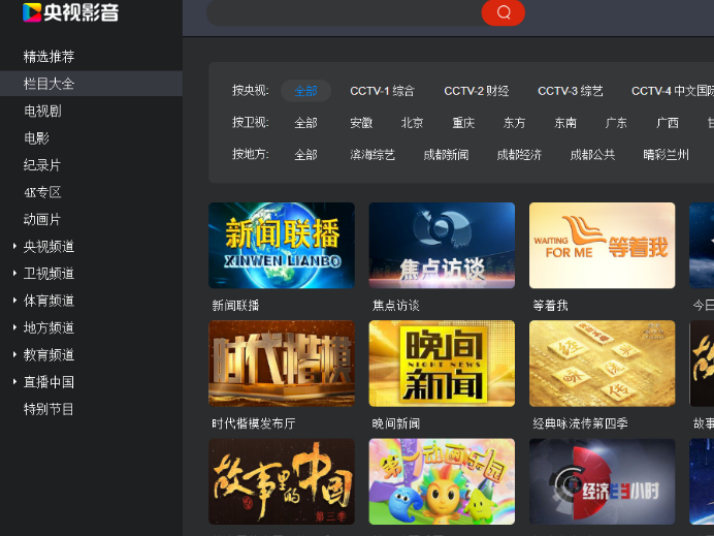
Task: Filter satellite channels by 东方
Action: 515,123
